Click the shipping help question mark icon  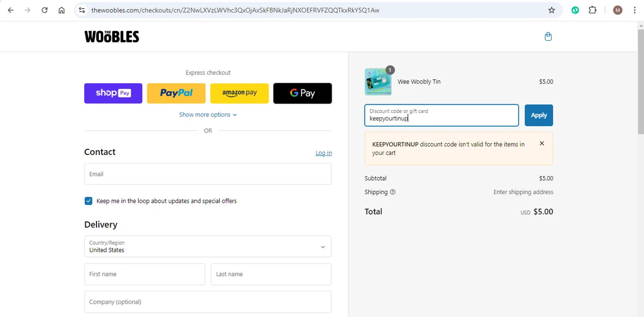click(392, 192)
